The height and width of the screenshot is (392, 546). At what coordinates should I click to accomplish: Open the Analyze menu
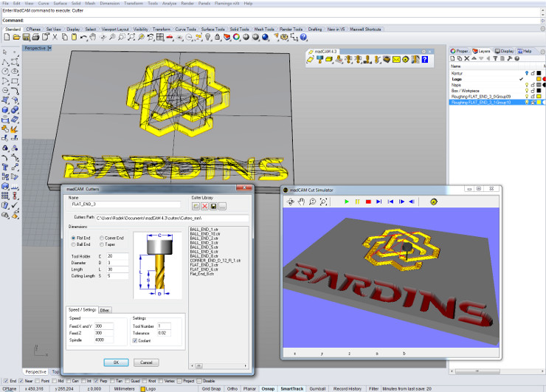169,3
